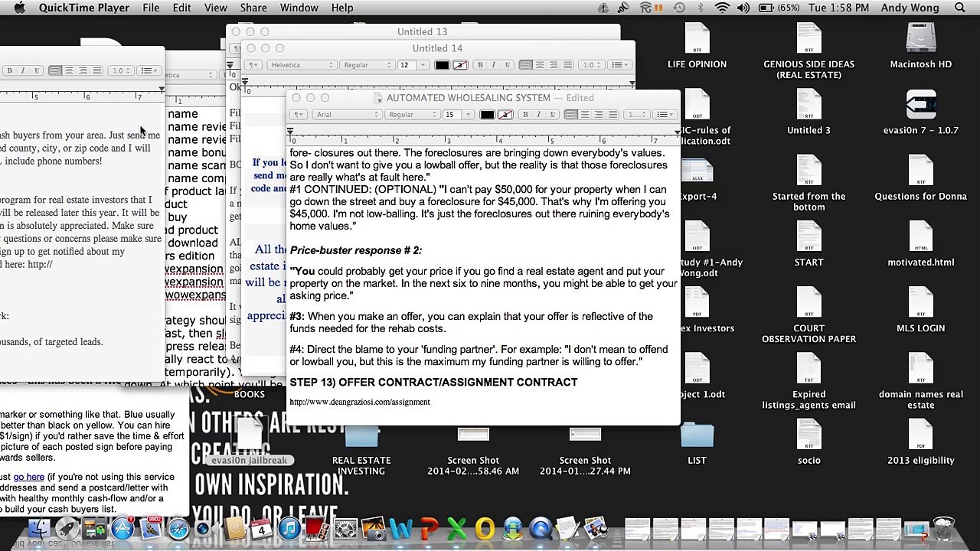Open Safari from the Dock
The height and width of the screenshot is (551, 980).
tap(178, 529)
